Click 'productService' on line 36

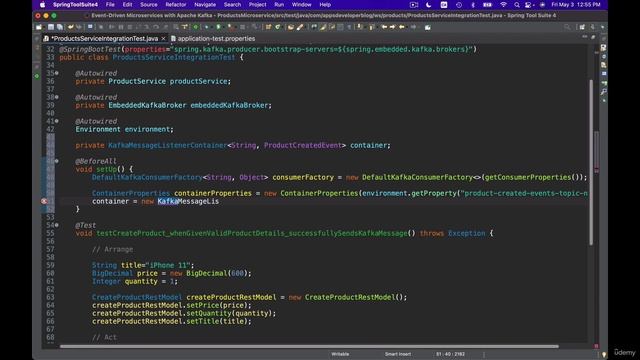(199, 81)
